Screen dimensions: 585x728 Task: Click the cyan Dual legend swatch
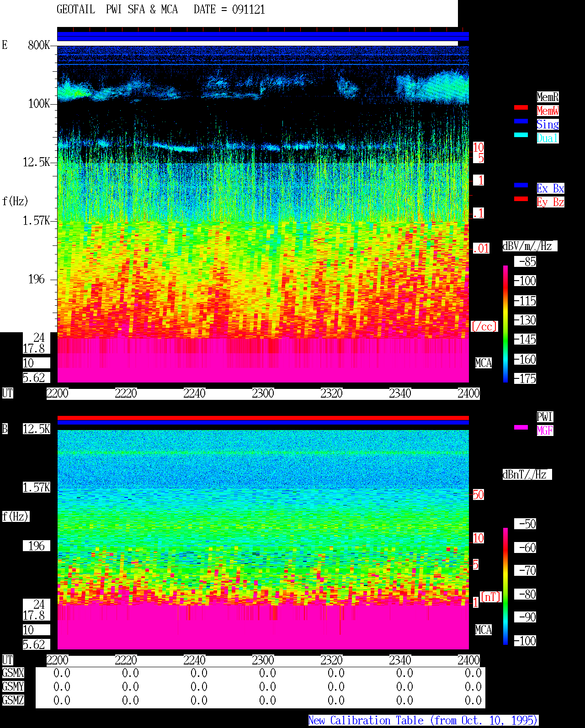[521, 135]
